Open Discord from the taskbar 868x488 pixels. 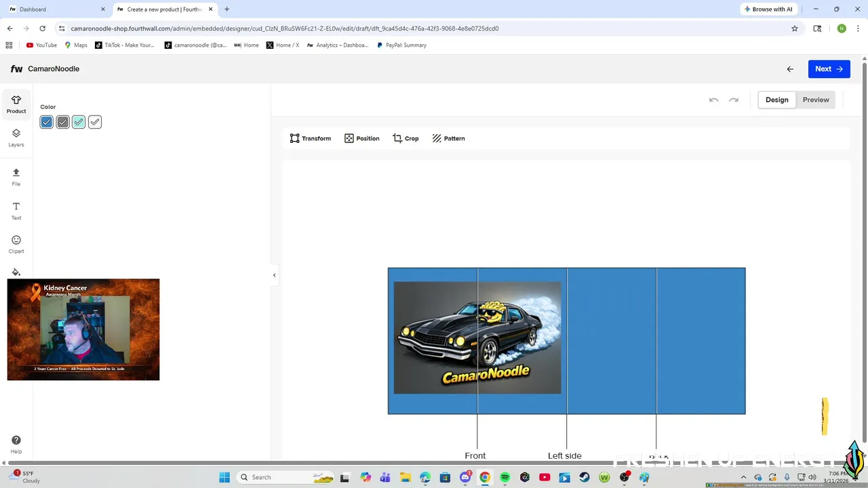point(465,477)
